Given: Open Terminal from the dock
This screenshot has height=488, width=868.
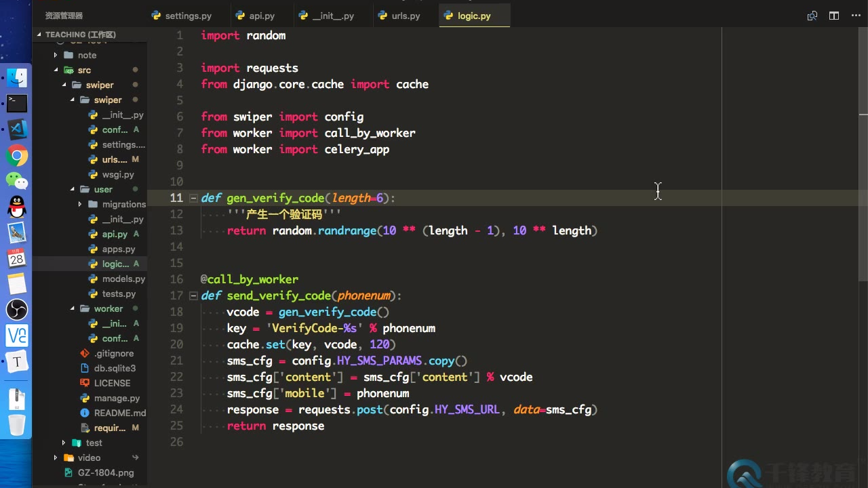Looking at the screenshot, I should click(17, 103).
